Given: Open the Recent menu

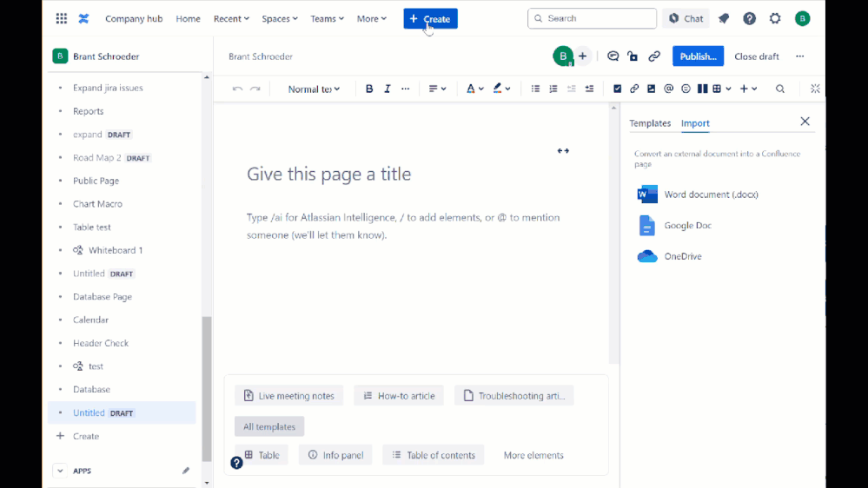Looking at the screenshot, I should [231, 18].
